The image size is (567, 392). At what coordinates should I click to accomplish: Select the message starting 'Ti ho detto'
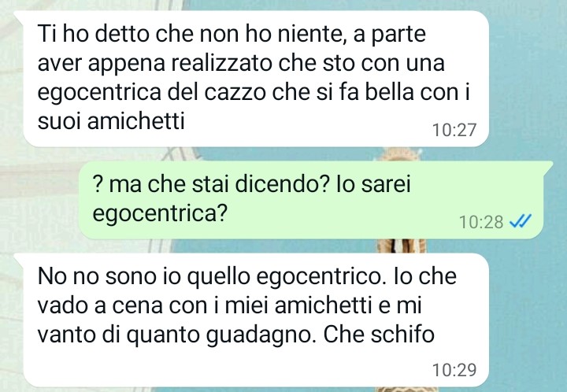pos(251,79)
